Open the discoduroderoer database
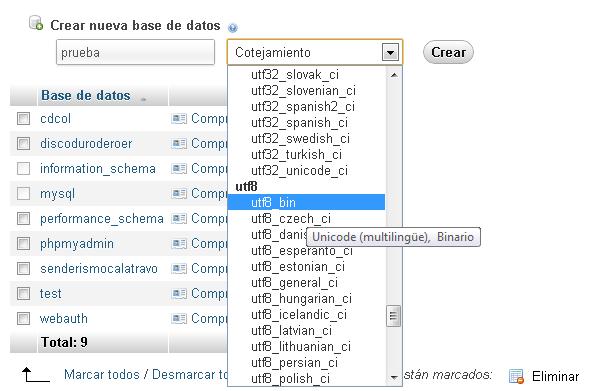This screenshot has width=601, height=391. 86,143
